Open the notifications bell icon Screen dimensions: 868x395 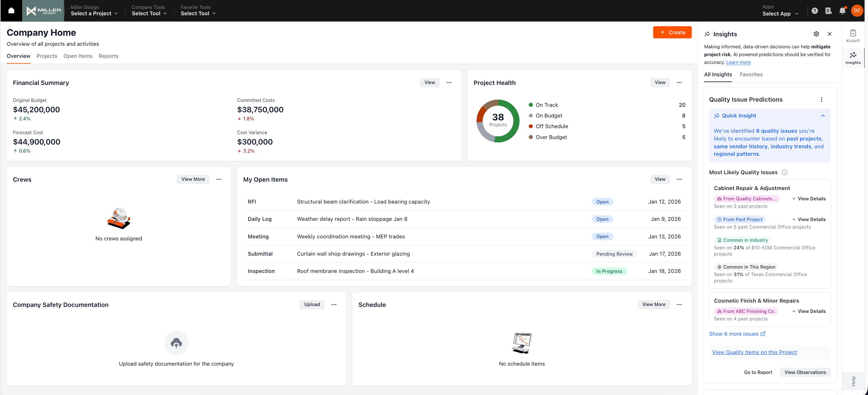coord(842,11)
